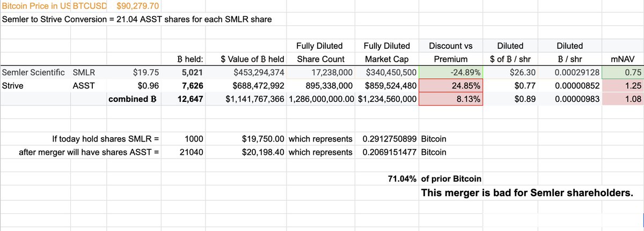
Task: Select the 5,021 Bitcoin held cell
Action: coord(184,72)
